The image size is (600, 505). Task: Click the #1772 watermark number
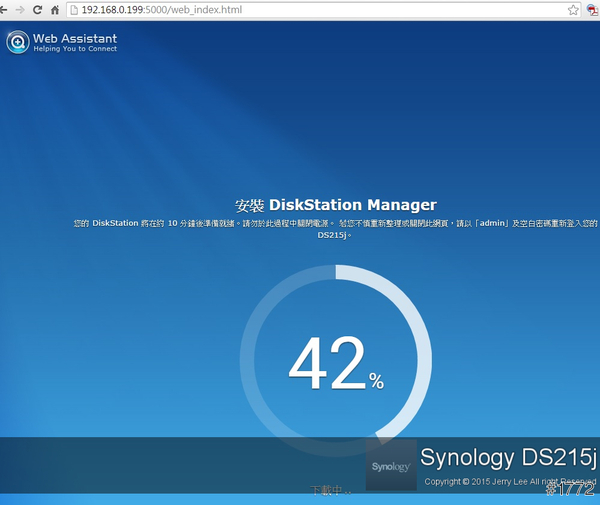pos(571,490)
